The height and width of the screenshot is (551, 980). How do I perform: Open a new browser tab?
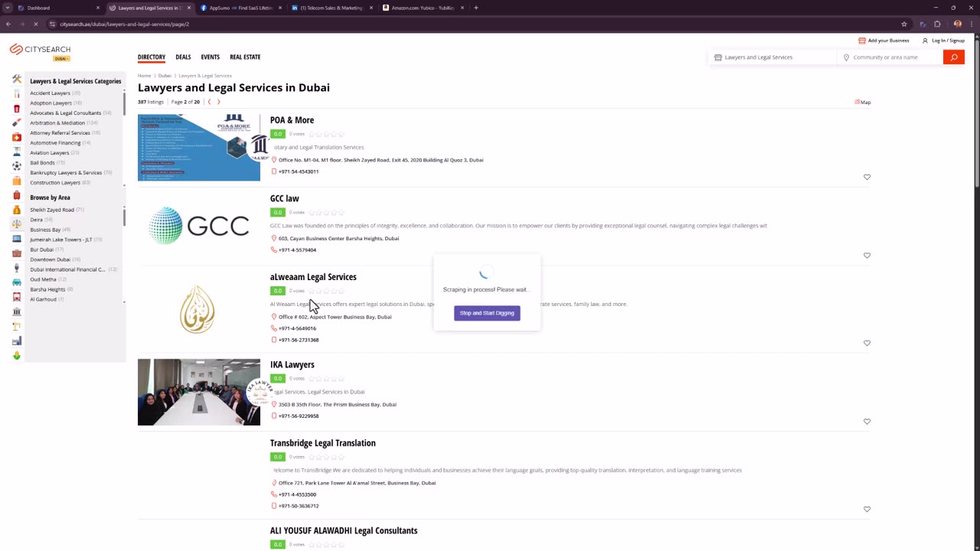(x=476, y=8)
